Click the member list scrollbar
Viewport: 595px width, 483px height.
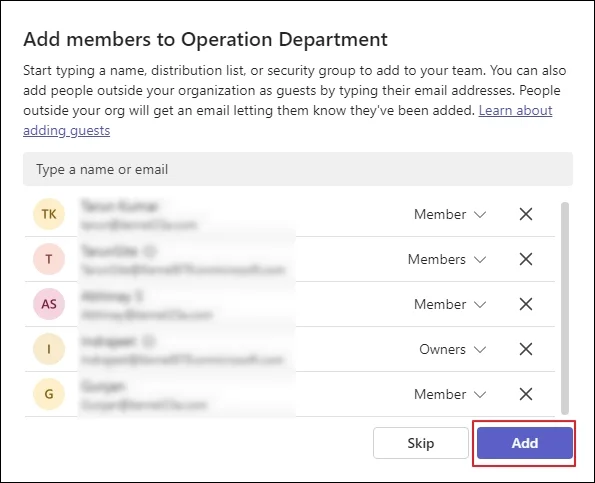coord(565,308)
